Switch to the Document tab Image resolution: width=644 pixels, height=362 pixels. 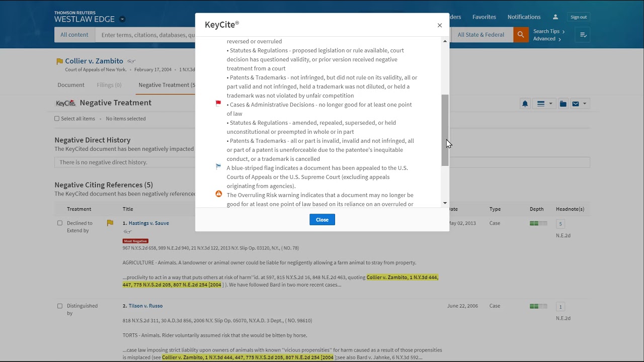(71, 85)
